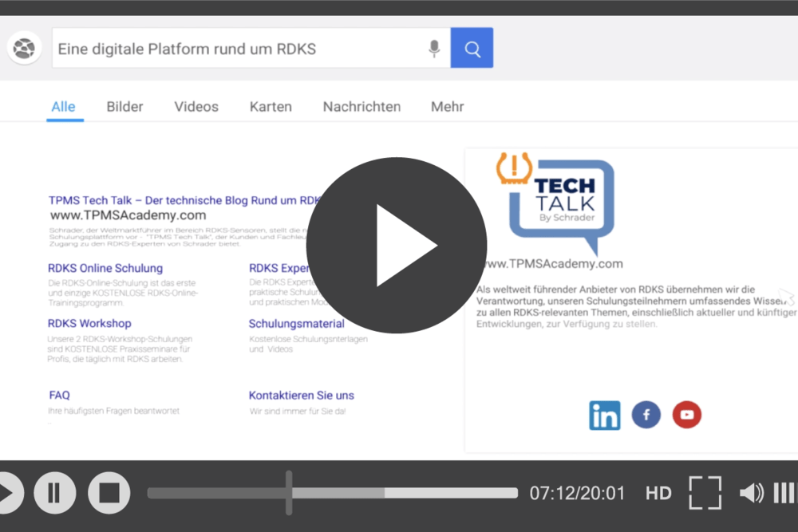Open the Mehr menu tab
Viewport: 798px width, 532px height.
click(x=448, y=107)
